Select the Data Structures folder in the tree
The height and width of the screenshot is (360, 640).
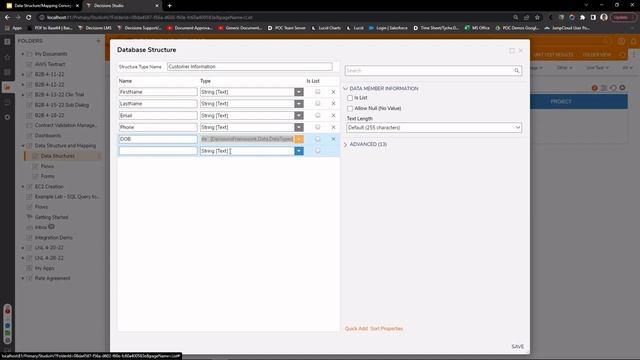pos(58,156)
